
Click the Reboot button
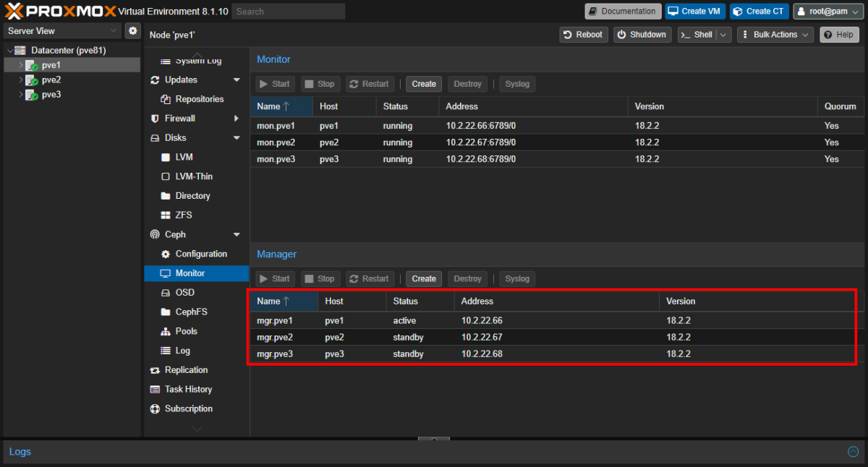[x=583, y=35]
